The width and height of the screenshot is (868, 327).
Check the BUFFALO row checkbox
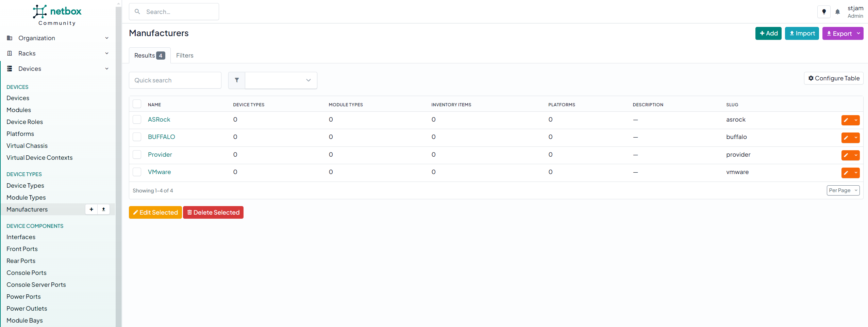coord(137,137)
